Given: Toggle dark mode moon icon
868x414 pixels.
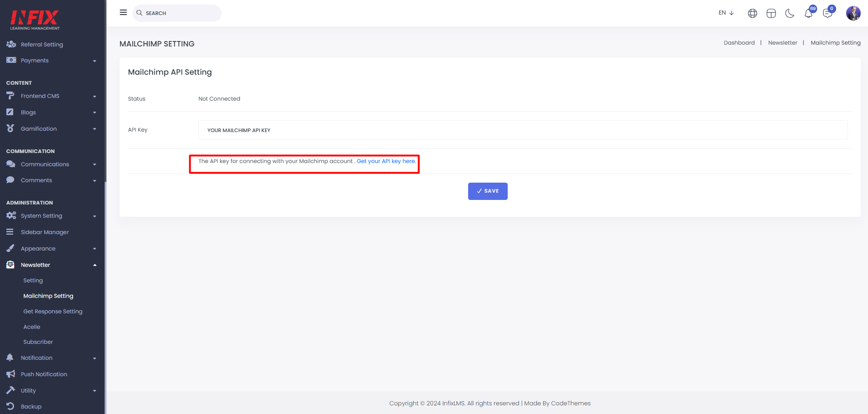Looking at the screenshot, I should click(x=790, y=13).
